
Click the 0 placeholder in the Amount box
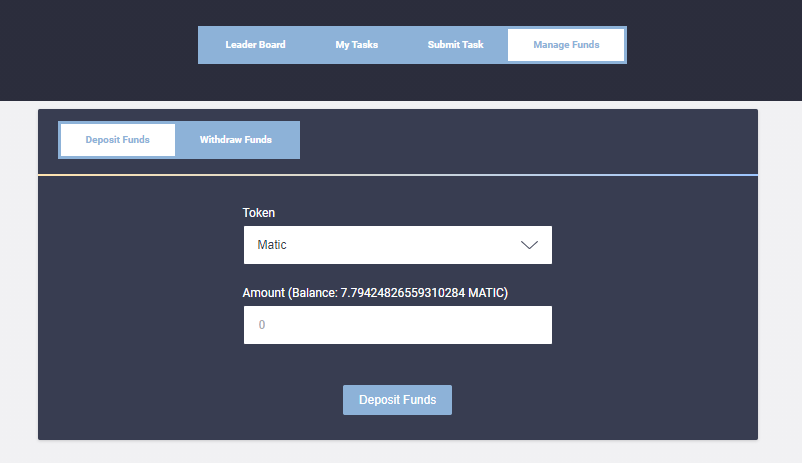(262, 325)
